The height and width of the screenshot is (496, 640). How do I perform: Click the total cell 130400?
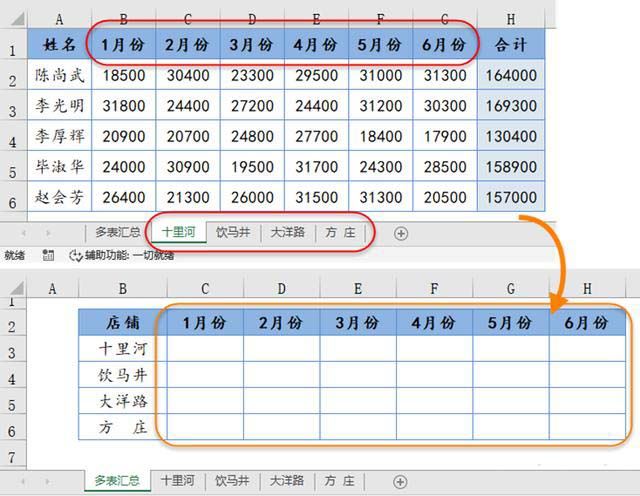click(x=511, y=136)
